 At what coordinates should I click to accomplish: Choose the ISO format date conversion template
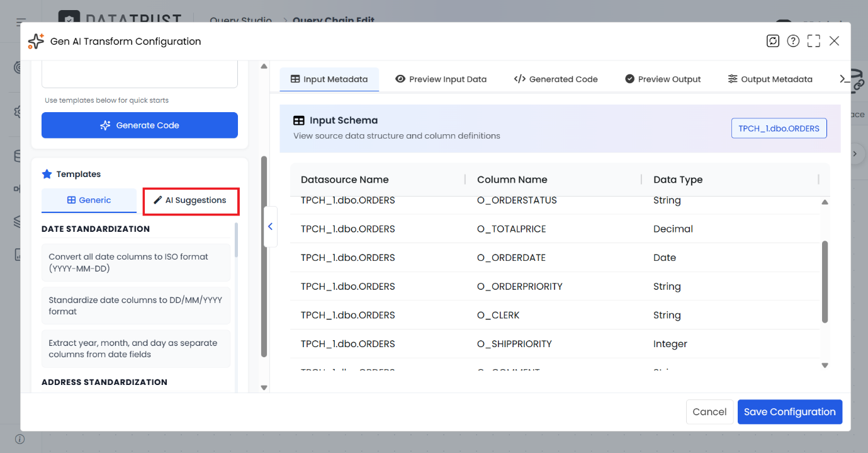136,262
